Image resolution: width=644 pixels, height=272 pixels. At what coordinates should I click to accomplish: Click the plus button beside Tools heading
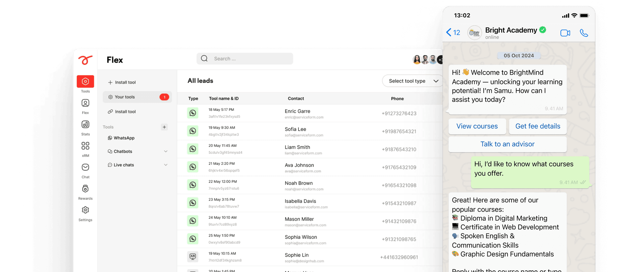pos(164,127)
